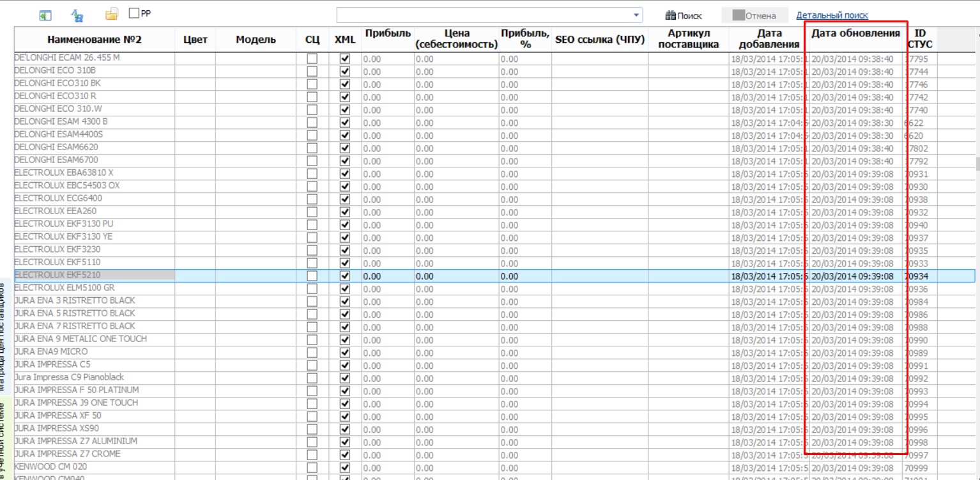Uncheck XML for ELECTROLUX EKF5210 row
Viewport: 980px width, 480px height.
click(345, 276)
